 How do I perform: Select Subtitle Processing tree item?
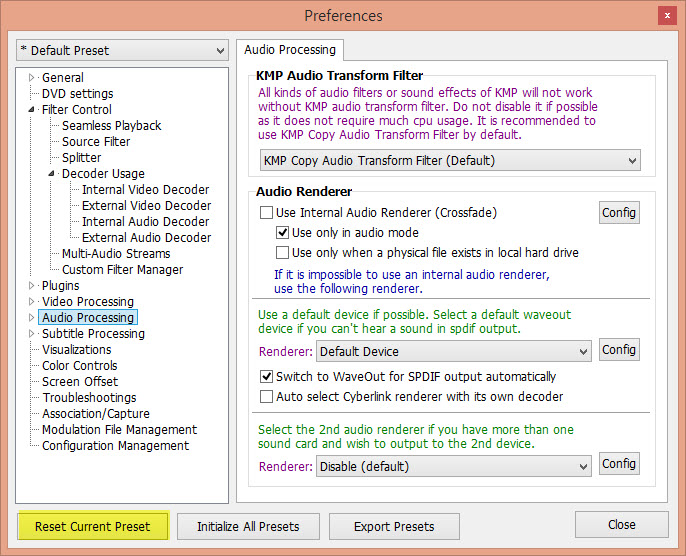93,333
